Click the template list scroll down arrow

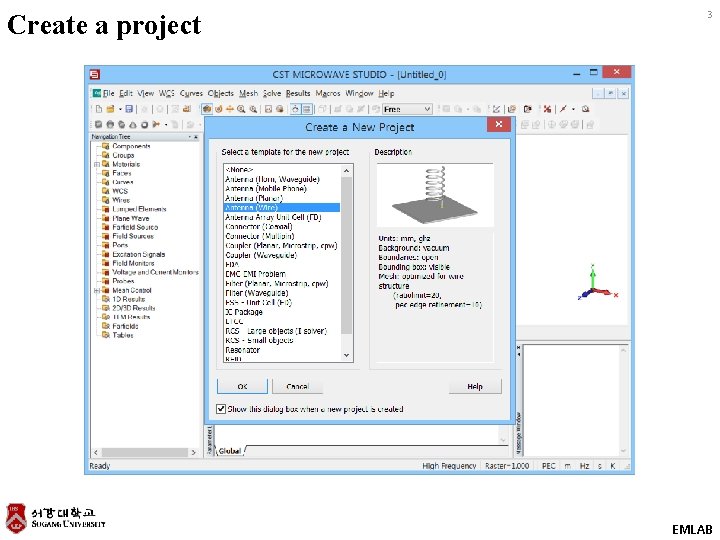point(347,355)
